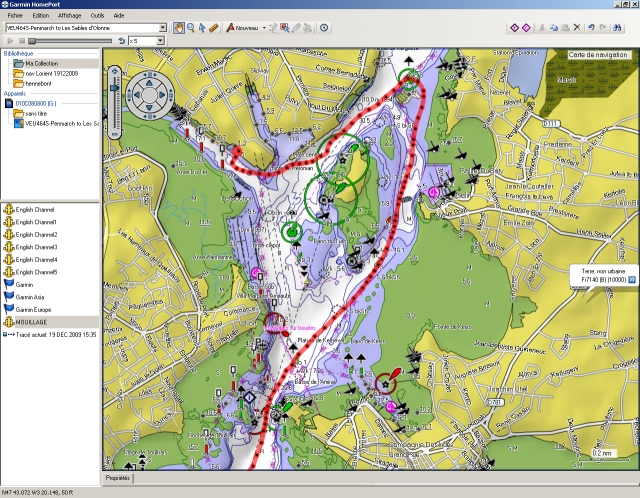
Task: Click the copy icon
Action: click(553, 28)
